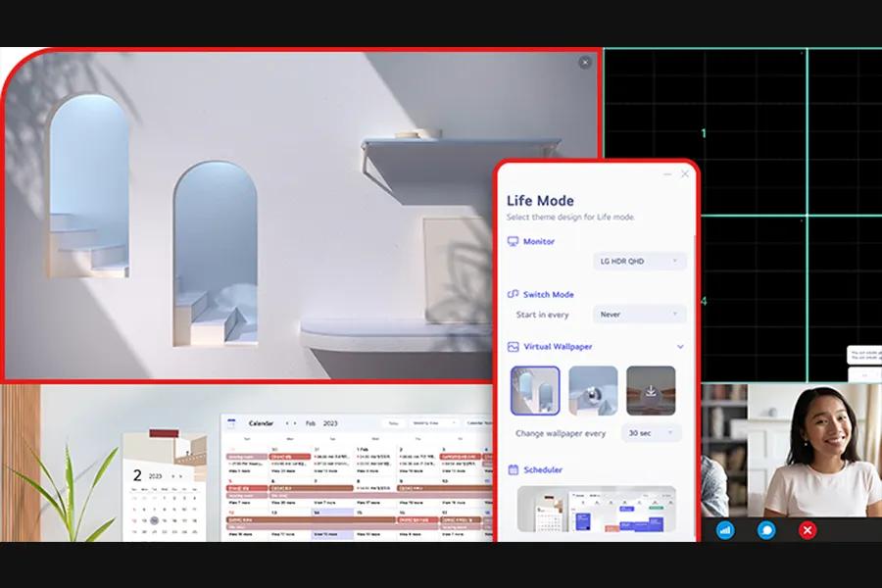Click the Calendar app icon beside its title
Viewport: 882px width, 588px height.
tap(231, 423)
